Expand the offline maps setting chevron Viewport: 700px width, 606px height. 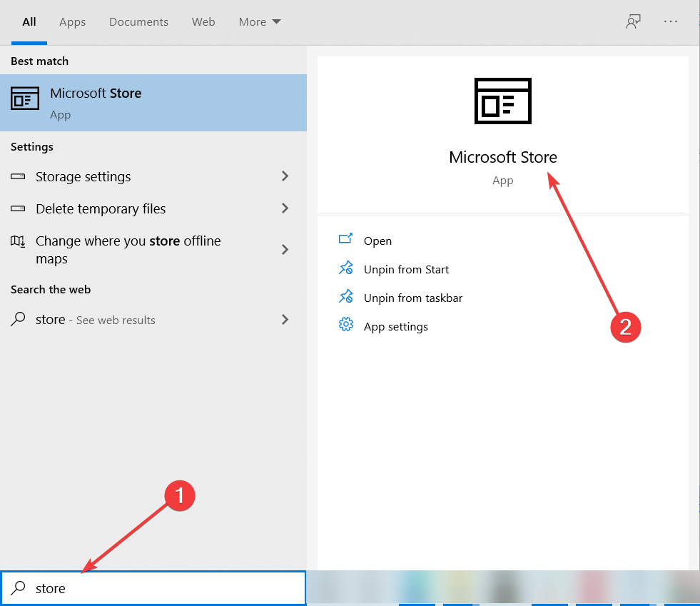click(x=285, y=249)
